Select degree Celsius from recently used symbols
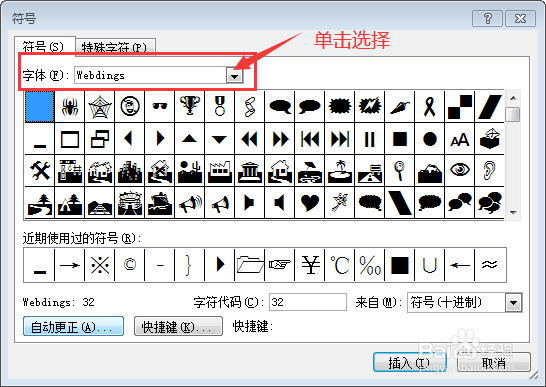546x387 pixels. coord(340,265)
